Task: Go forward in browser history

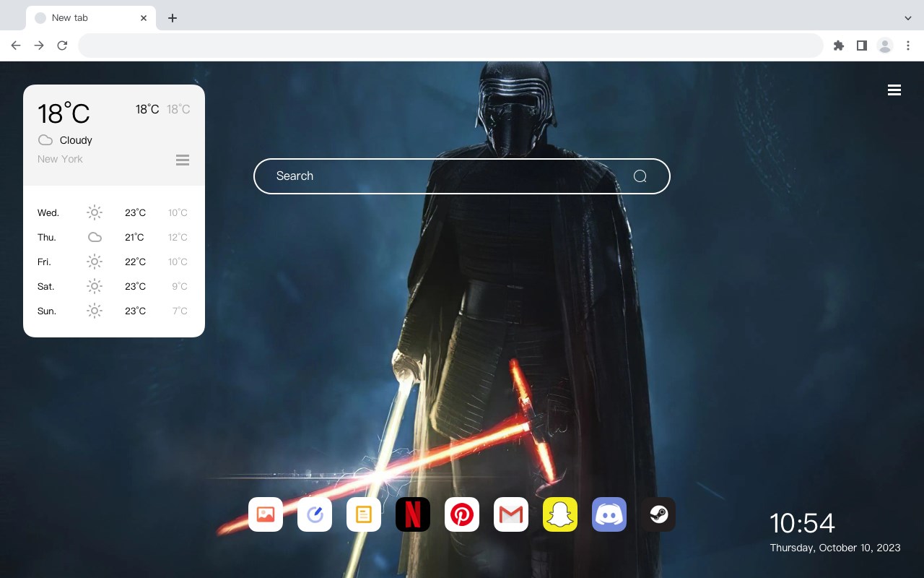Action: 39,46
